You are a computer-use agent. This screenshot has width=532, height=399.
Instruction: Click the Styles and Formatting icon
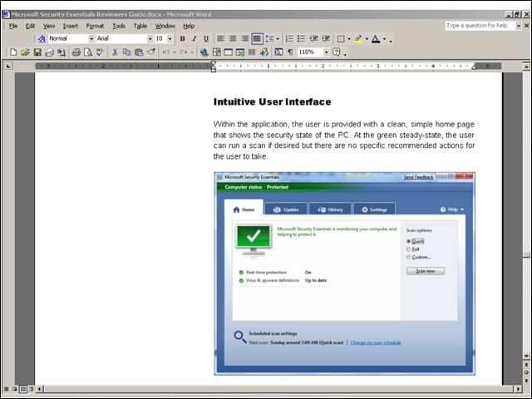pyautogui.click(x=42, y=38)
